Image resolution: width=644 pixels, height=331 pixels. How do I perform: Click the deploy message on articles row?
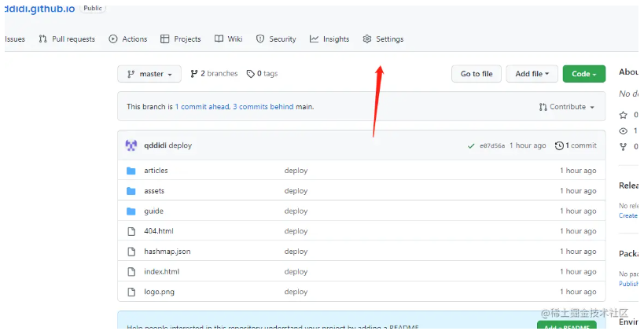[296, 171]
